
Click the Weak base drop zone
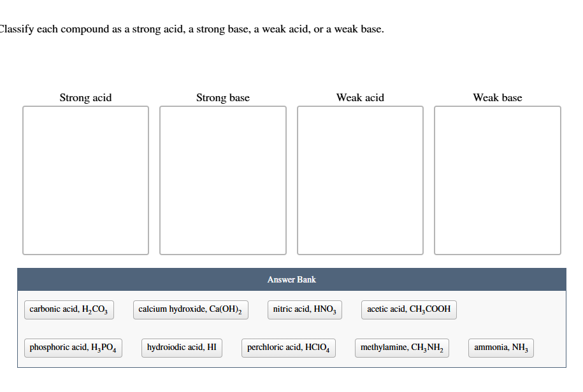497,180
